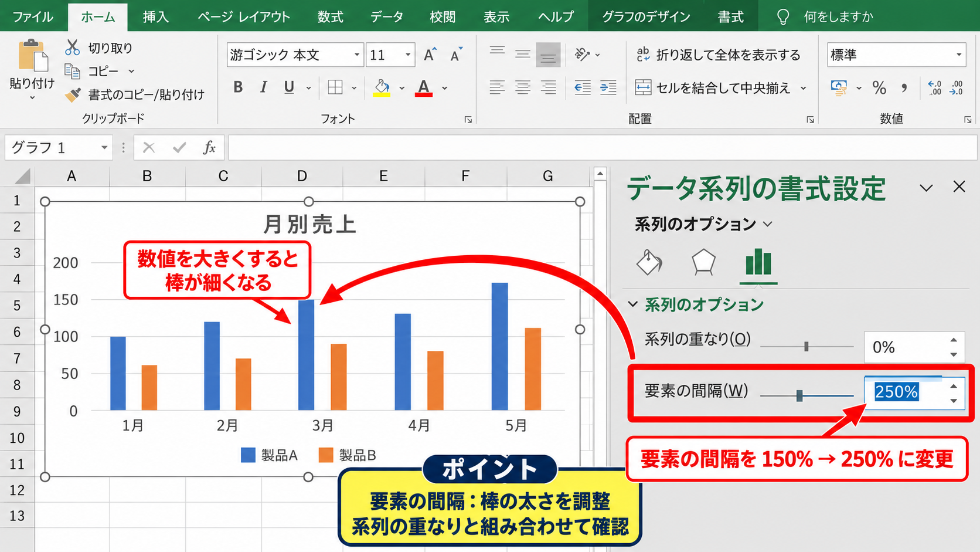Click the Align Left icon
This screenshot has height=552, width=980.
[497, 88]
